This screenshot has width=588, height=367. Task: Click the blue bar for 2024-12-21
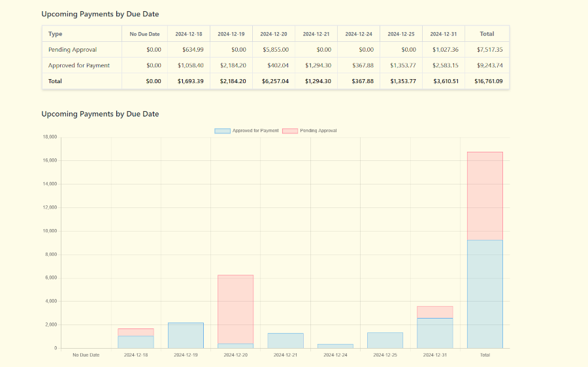coord(286,341)
